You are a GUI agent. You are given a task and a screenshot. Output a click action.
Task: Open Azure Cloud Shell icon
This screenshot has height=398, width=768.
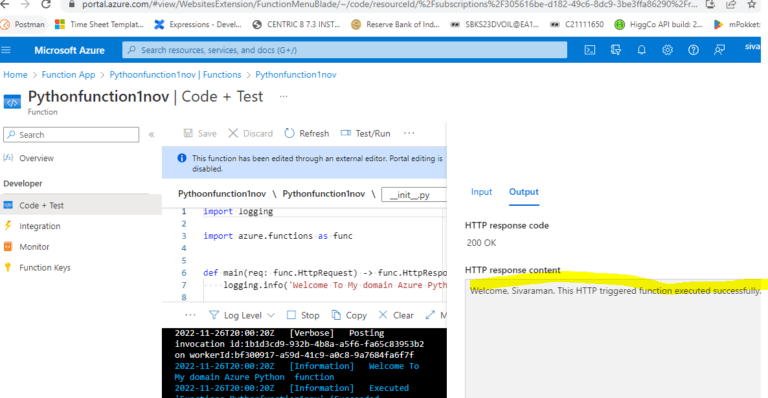click(590, 50)
